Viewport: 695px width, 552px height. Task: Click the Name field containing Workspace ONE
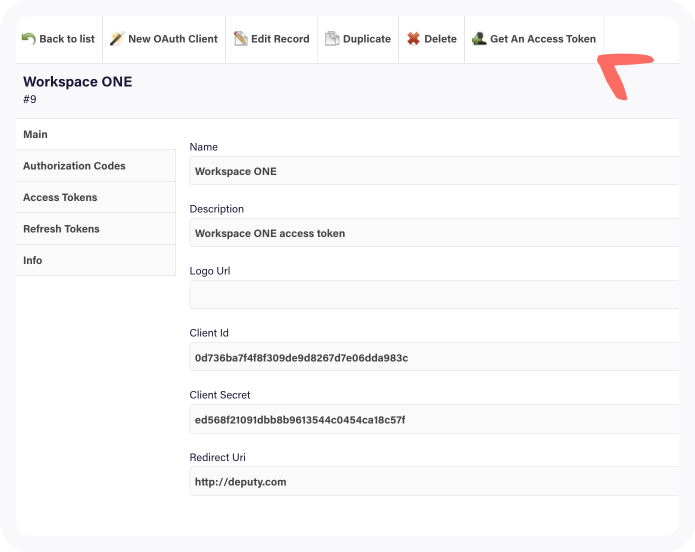tap(434, 171)
